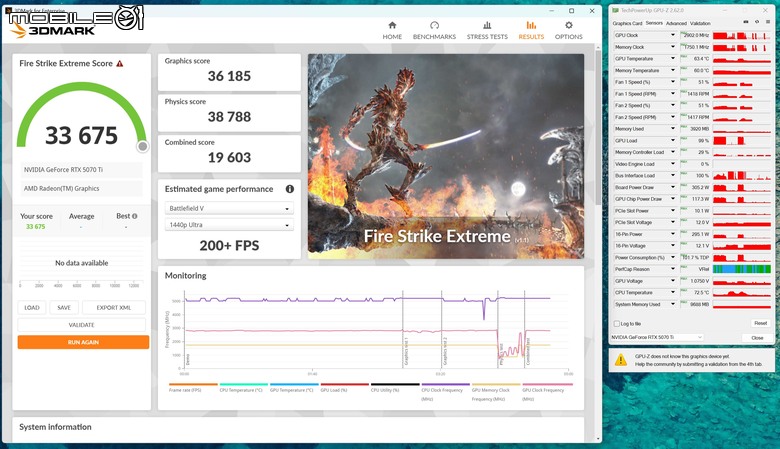Click the Close button in GPU-Z
Viewport: 780px width, 449px height.
(757, 338)
